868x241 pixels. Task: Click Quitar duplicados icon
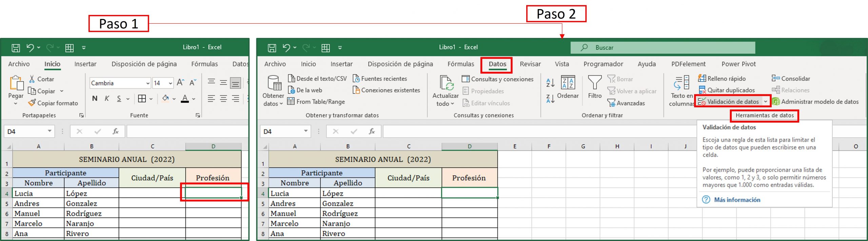click(702, 90)
